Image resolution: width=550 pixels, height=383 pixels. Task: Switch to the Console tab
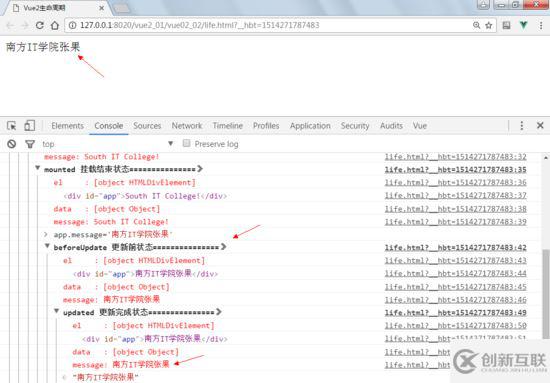tap(109, 126)
